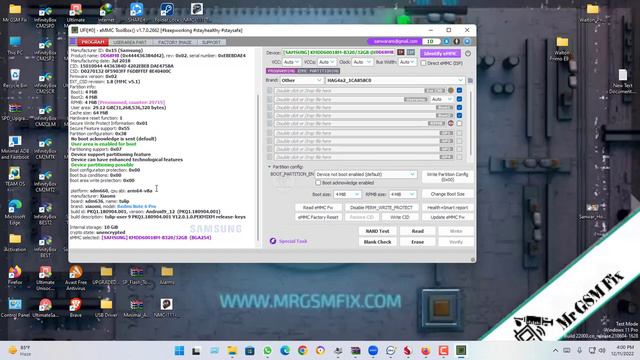The width and height of the screenshot is (640, 360).
Task: Click the dark red chip icon beside Device field
Action: [x=401, y=52]
